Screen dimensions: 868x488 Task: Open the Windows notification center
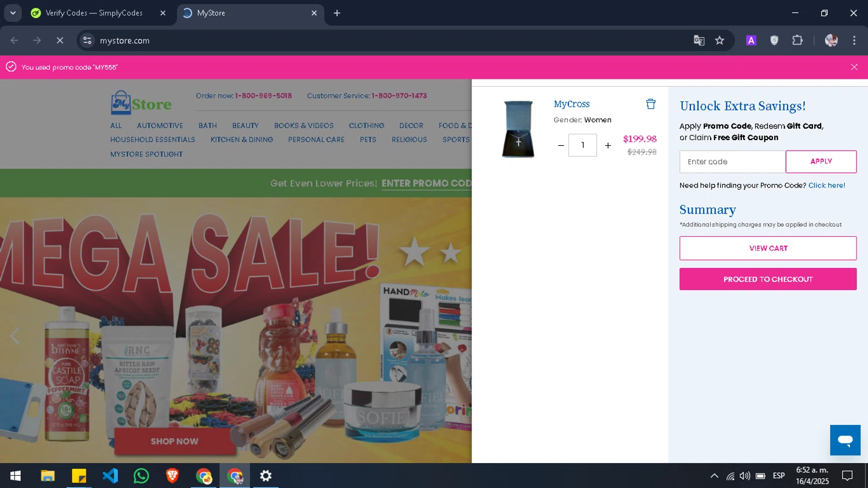(847, 476)
